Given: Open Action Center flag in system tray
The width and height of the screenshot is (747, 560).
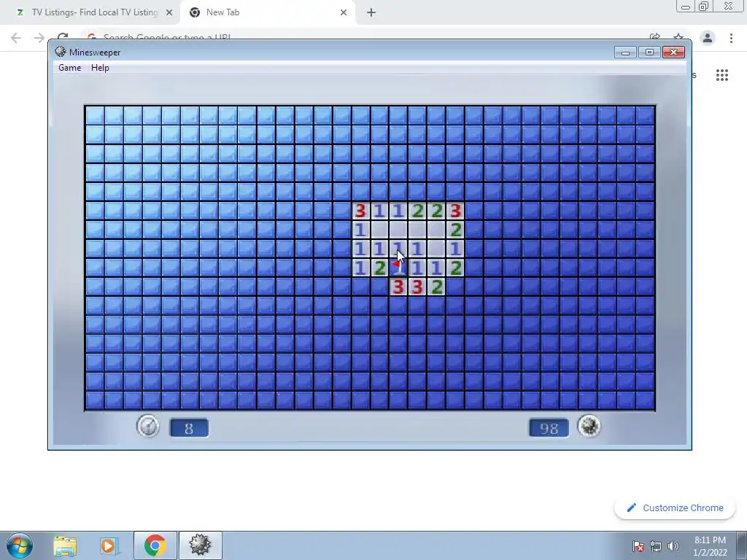Looking at the screenshot, I should pos(638,546).
